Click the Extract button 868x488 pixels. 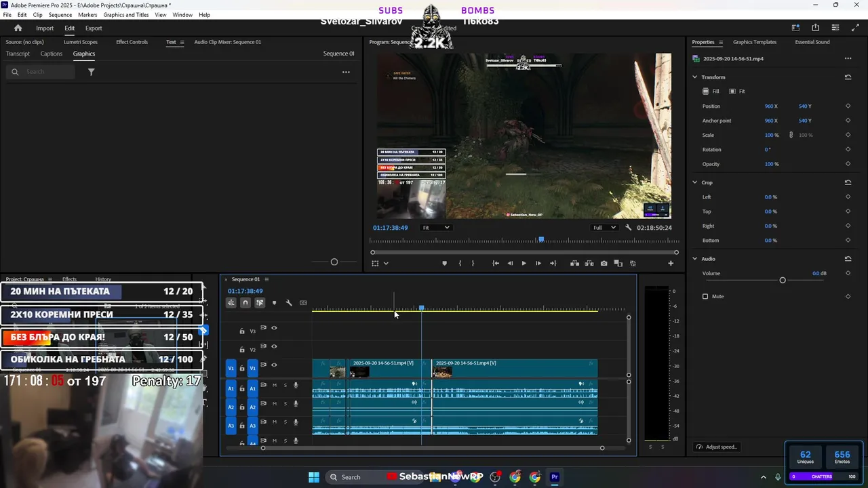(x=589, y=263)
